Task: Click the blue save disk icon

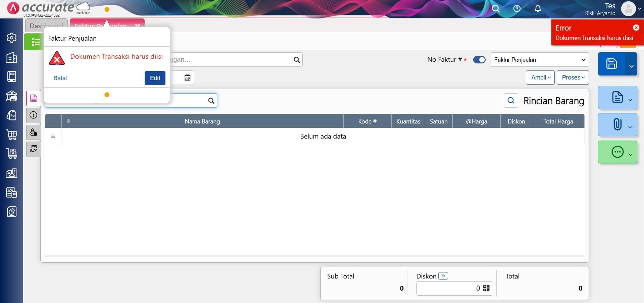Action: pos(611,64)
